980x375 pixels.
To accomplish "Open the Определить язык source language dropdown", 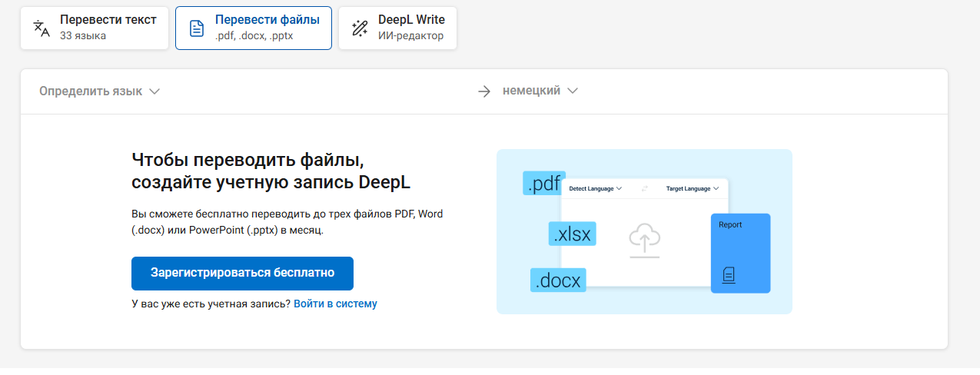I will coord(100,91).
